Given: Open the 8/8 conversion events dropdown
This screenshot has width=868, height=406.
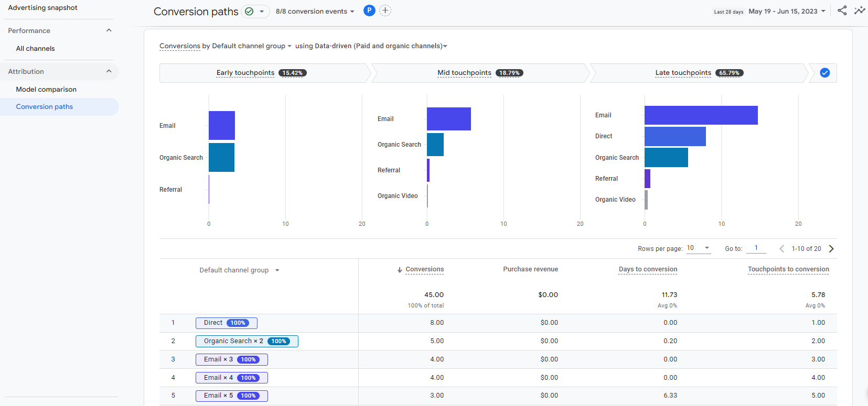Looking at the screenshot, I should (315, 12).
